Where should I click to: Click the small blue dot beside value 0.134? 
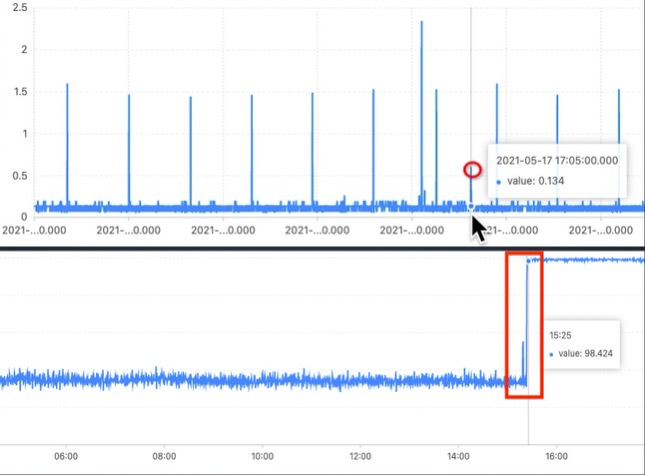click(499, 182)
